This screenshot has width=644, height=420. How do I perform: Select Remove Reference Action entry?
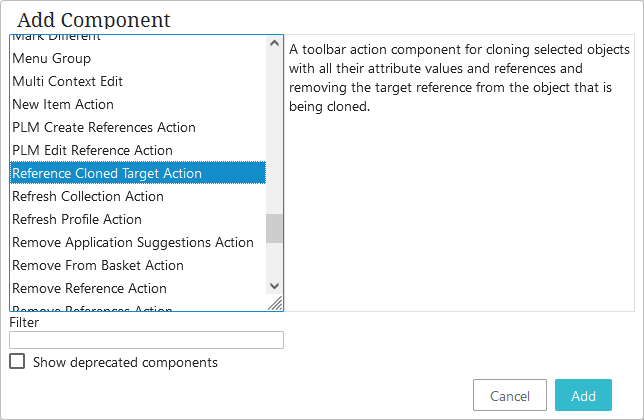click(x=89, y=288)
